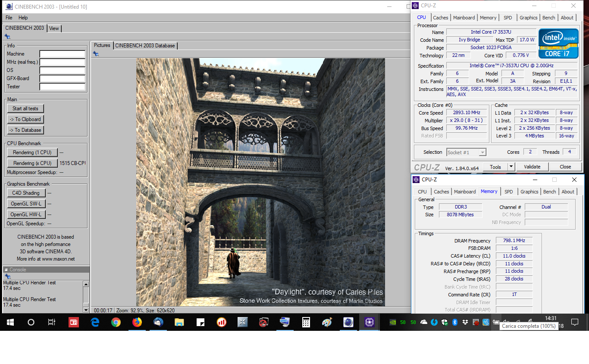Click the Machine input field
The image size is (589, 364).
pyautogui.click(x=63, y=54)
